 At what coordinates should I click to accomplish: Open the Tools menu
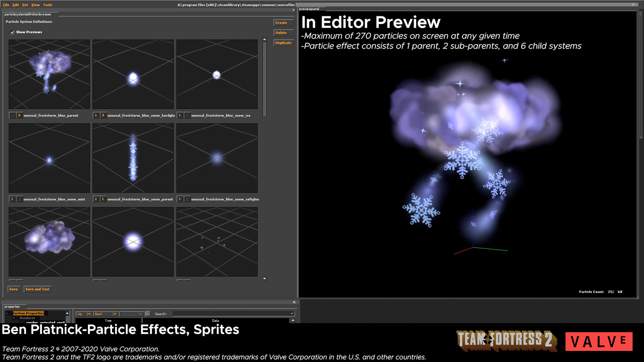(48, 5)
